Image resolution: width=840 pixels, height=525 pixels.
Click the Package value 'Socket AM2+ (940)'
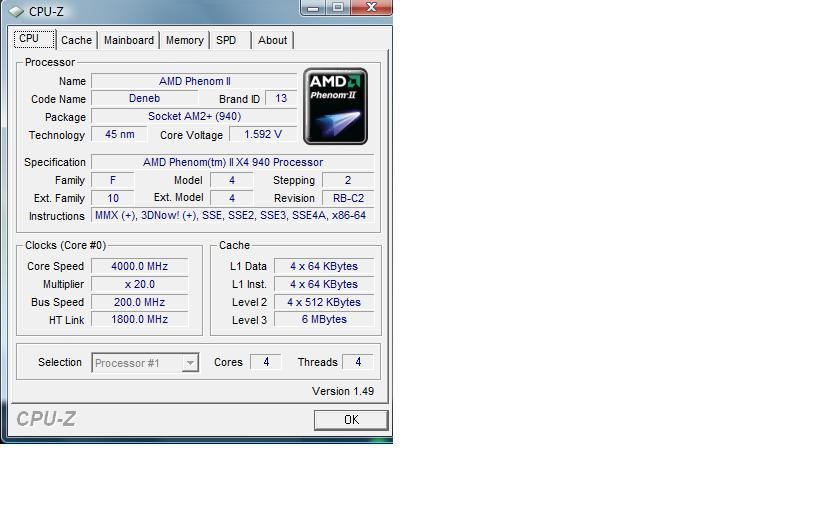pos(194,116)
